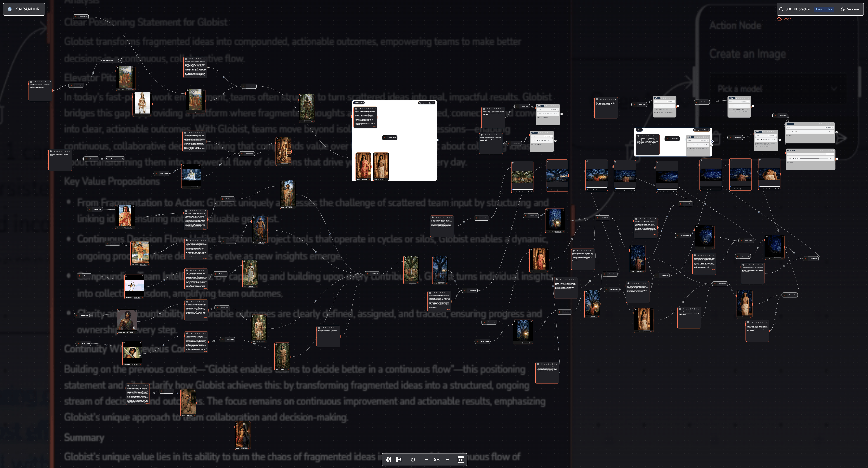Export FINAL DRAUPADI group as PDF
Image resolution: width=868 pixels, height=468 pixels.
pos(427,103)
